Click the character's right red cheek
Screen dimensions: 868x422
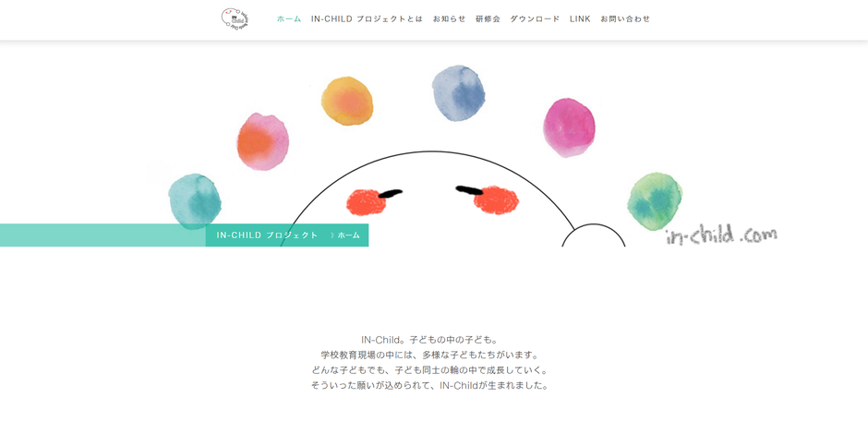click(x=496, y=200)
